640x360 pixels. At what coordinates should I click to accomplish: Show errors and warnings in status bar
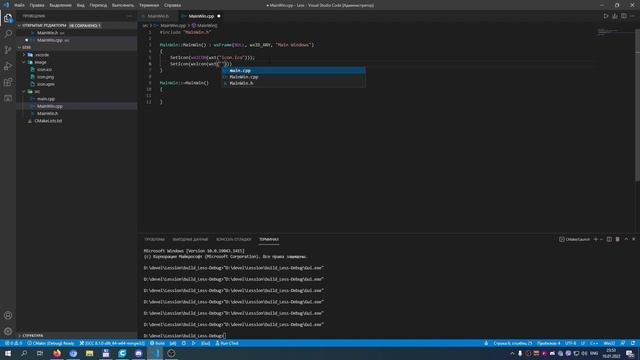pos(13,343)
